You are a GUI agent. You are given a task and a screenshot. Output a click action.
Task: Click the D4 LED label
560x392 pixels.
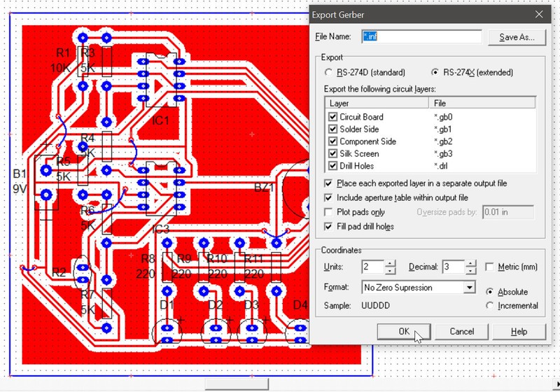click(300, 305)
